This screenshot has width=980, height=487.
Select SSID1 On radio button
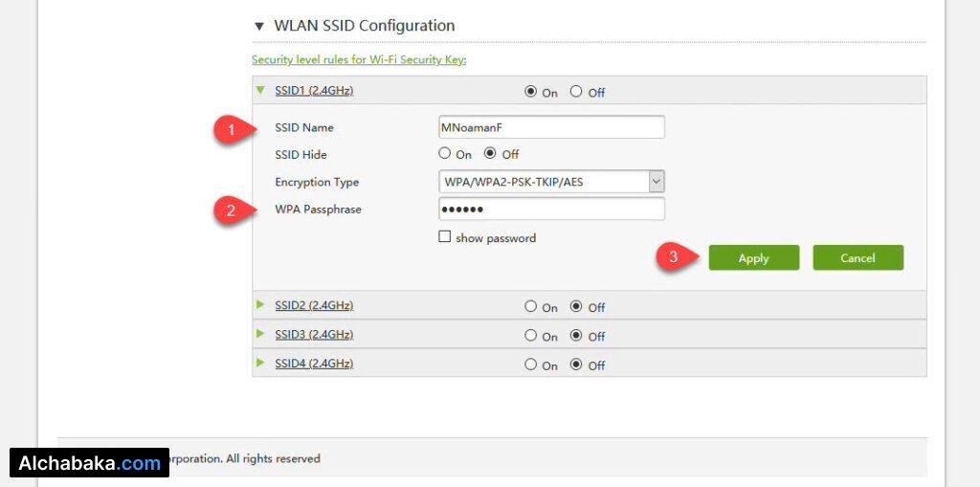pos(531,92)
